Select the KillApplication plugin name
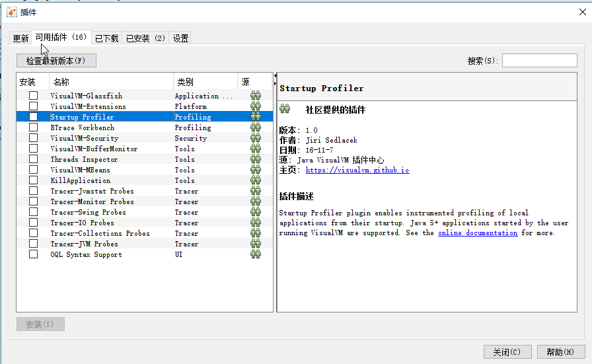The width and height of the screenshot is (592, 364). (x=81, y=180)
